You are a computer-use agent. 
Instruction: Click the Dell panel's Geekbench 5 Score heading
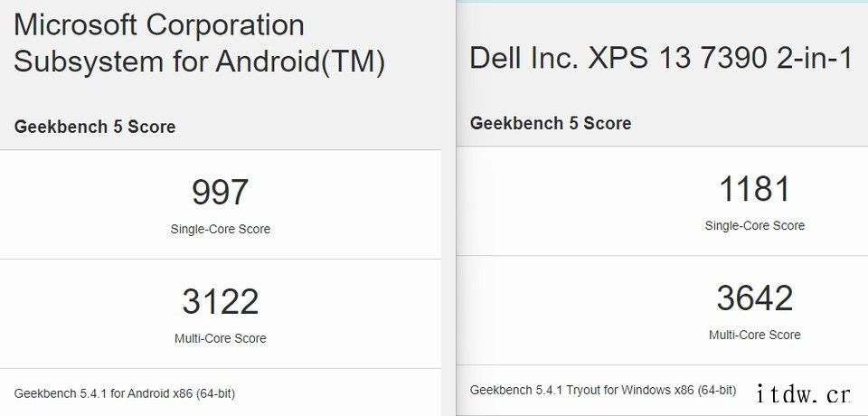[551, 123]
